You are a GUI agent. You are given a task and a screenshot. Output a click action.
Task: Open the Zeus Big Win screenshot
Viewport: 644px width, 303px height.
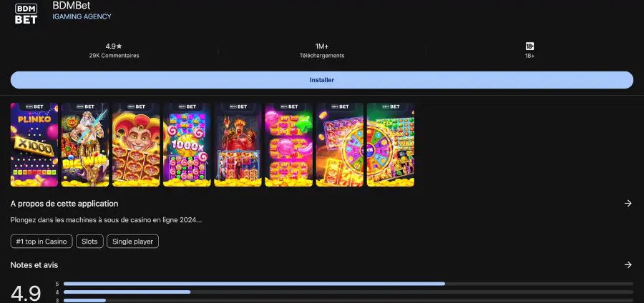(x=84, y=144)
